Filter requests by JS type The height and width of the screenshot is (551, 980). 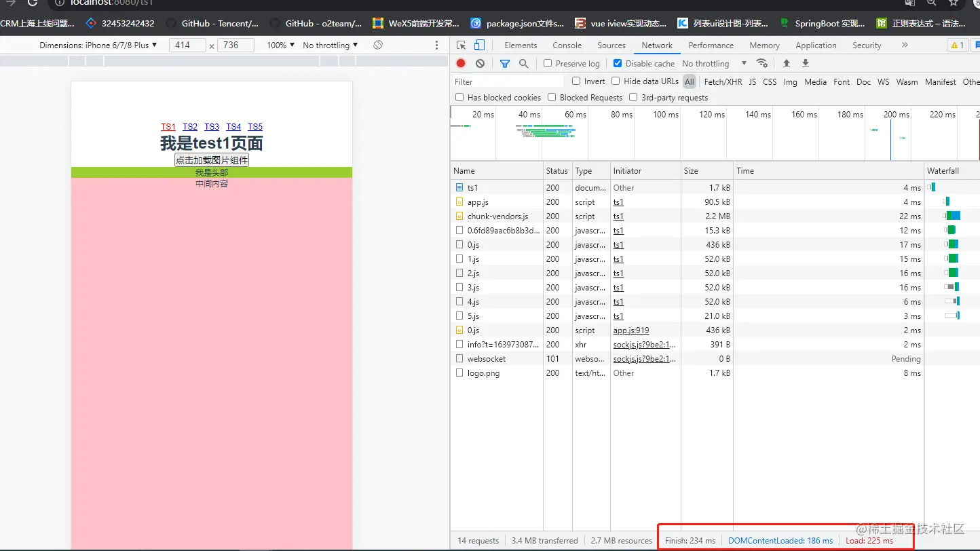(752, 81)
